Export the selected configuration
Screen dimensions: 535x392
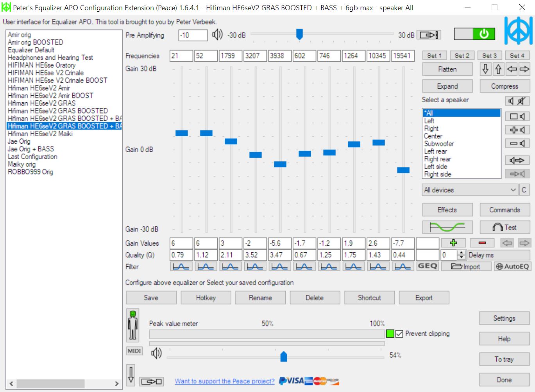424,298
